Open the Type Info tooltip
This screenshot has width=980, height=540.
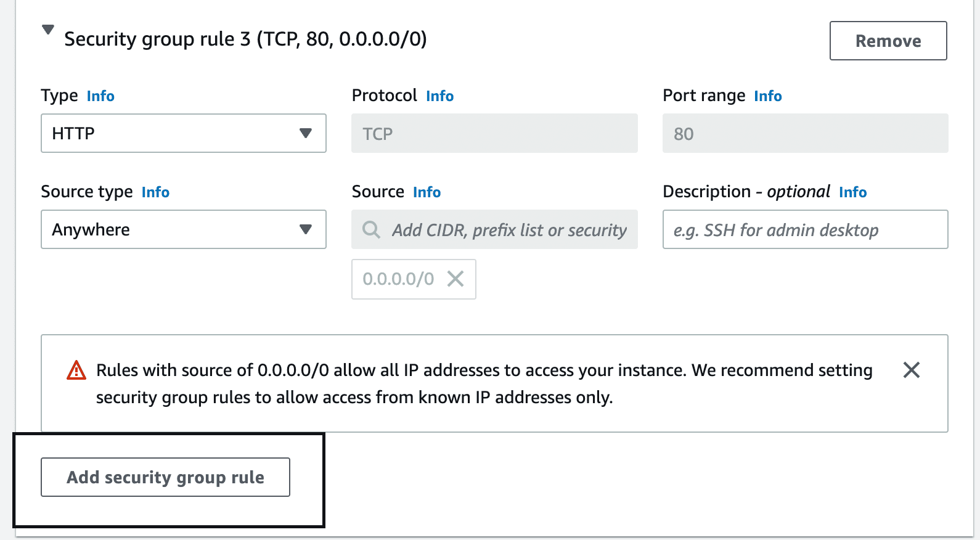pyautogui.click(x=100, y=96)
